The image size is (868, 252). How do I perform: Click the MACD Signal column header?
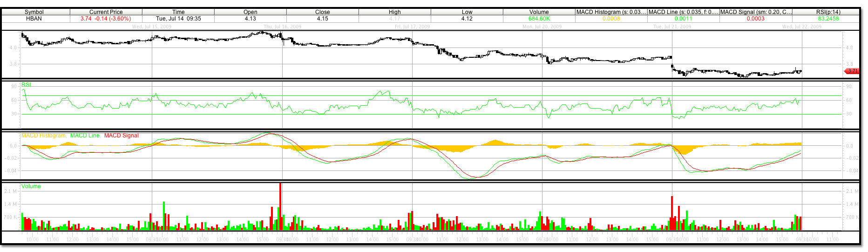click(755, 12)
